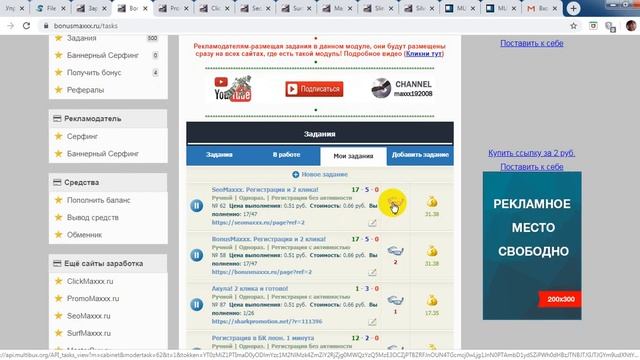Open the browser profile avatar

(x=631, y=26)
